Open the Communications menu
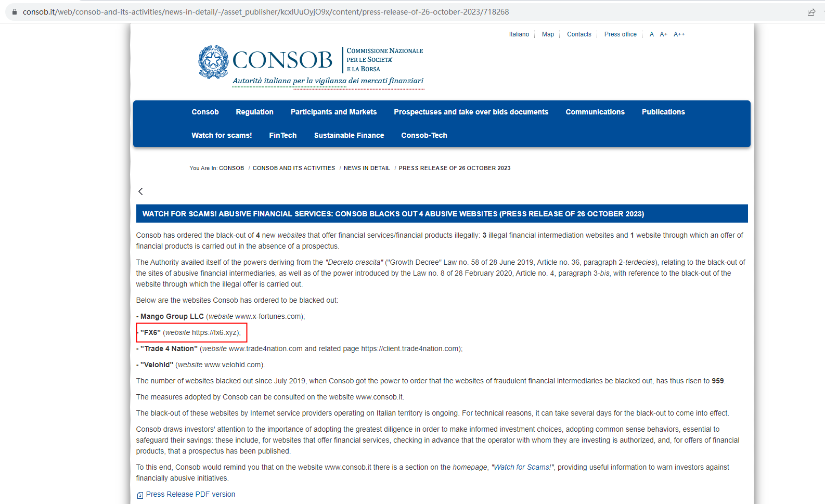 (595, 112)
